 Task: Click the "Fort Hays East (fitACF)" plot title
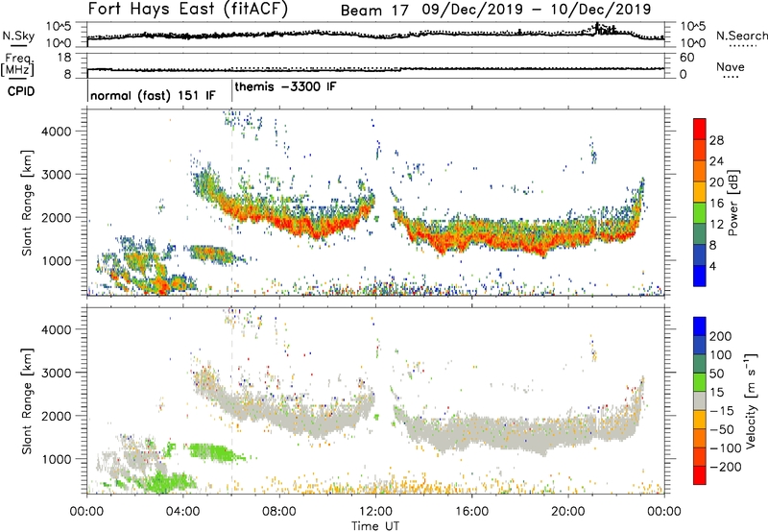click(188, 9)
